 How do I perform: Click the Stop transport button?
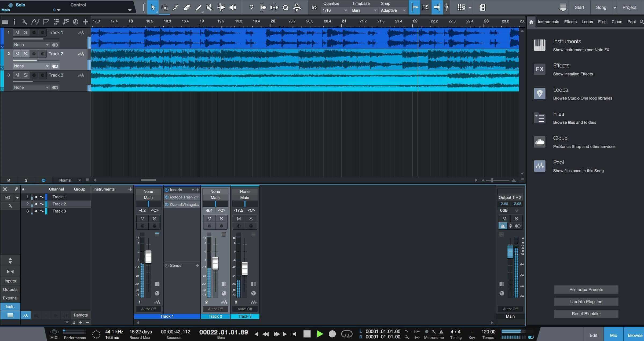[307, 334]
